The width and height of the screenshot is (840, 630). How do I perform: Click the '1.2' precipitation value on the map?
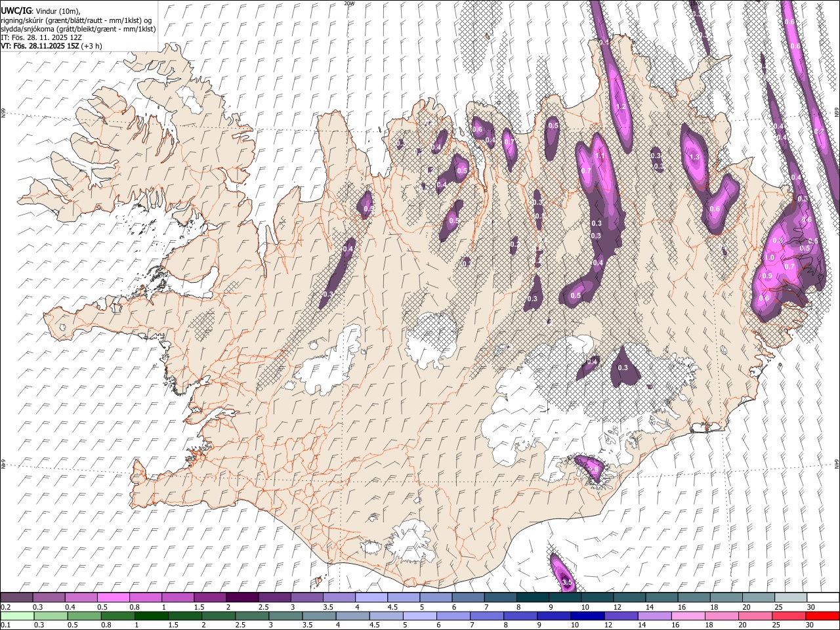tap(621, 106)
